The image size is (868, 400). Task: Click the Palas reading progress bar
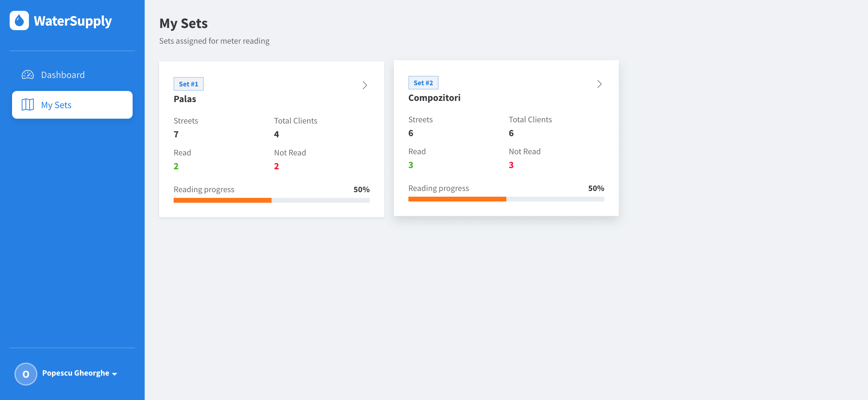point(272,200)
